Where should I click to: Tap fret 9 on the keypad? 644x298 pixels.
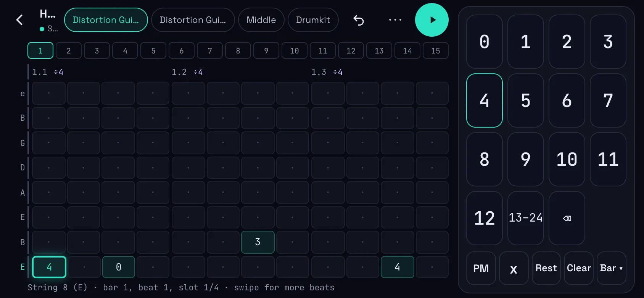[526, 159]
